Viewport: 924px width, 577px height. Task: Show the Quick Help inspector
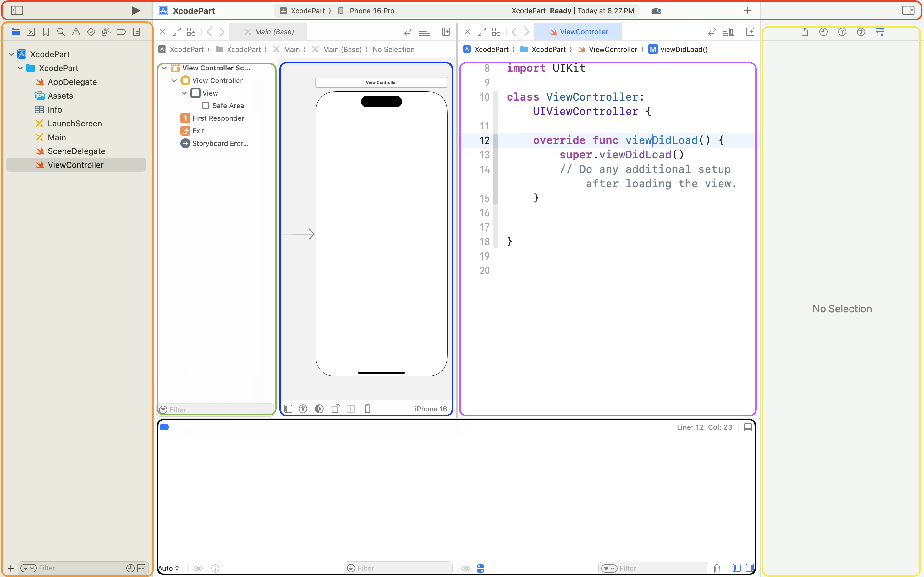(x=842, y=32)
